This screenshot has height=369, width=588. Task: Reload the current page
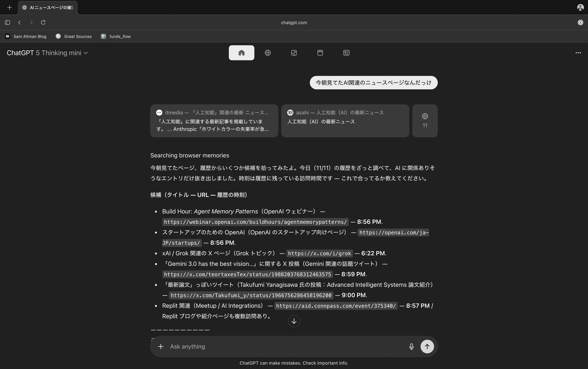(43, 22)
